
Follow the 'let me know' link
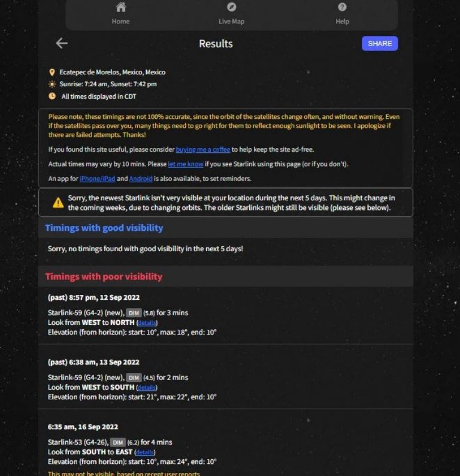tap(185, 164)
